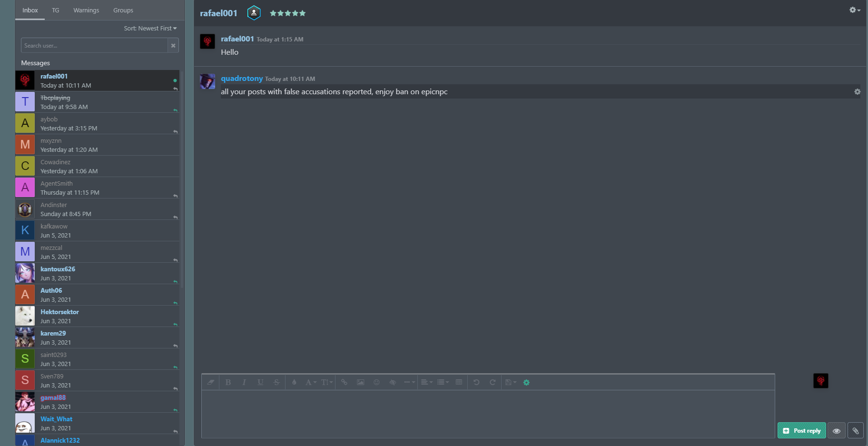Open rafael001 conversation in message list
Viewport: 868px width, 446px height.
pyautogui.click(x=97, y=80)
